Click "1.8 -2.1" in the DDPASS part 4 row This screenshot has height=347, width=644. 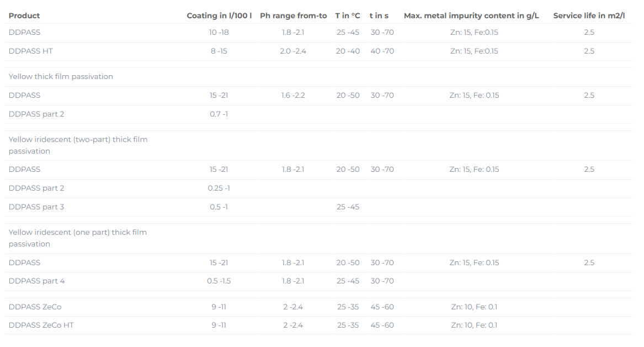293,281
